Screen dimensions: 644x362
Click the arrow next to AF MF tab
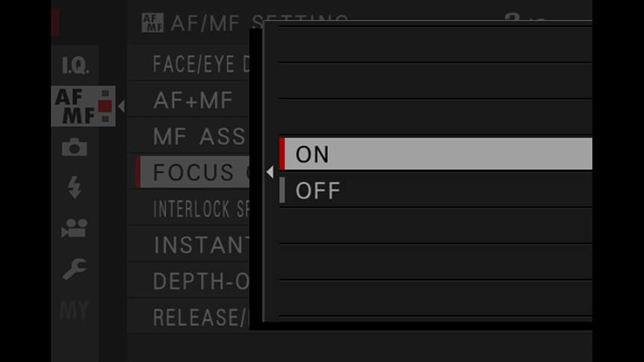click(121, 106)
